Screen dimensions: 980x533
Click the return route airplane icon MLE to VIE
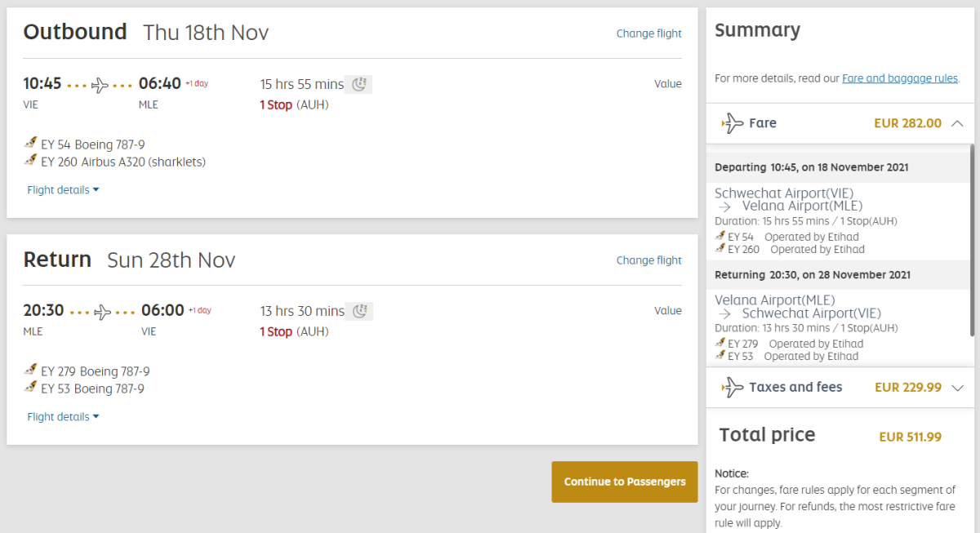click(103, 312)
